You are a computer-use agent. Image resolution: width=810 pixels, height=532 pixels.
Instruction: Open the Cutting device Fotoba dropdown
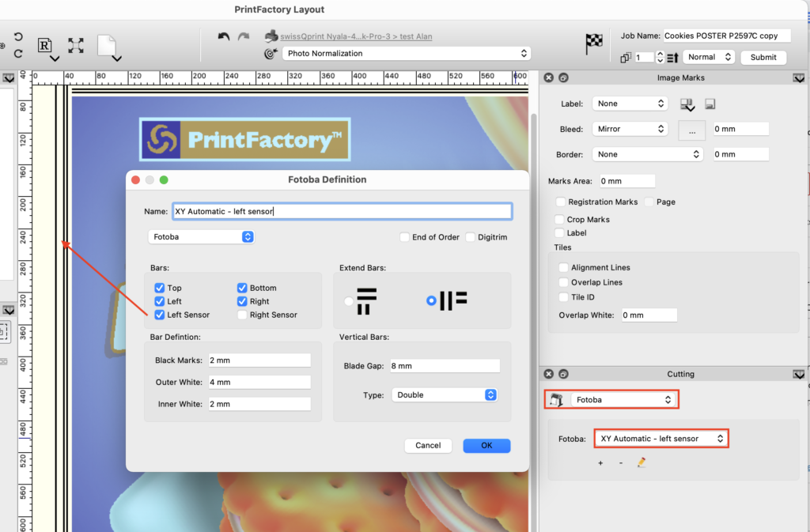pyautogui.click(x=623, y=400)
